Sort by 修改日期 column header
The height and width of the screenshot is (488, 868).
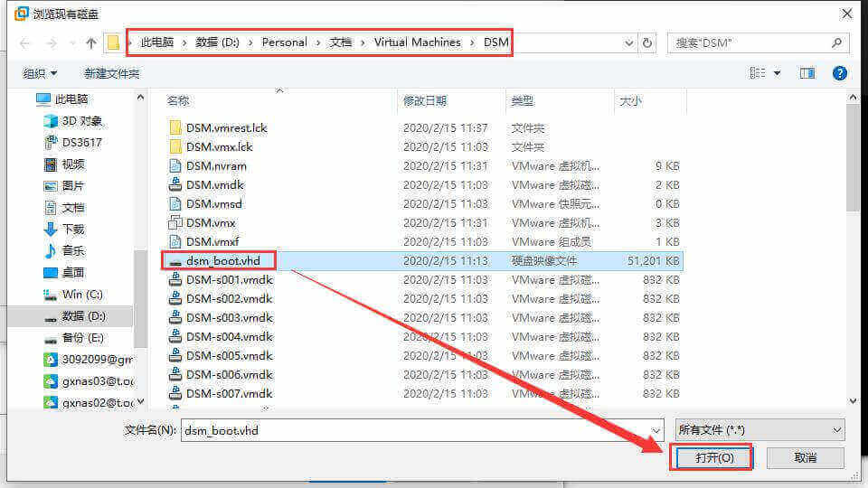pyautogui.click(x=425, y=100)
